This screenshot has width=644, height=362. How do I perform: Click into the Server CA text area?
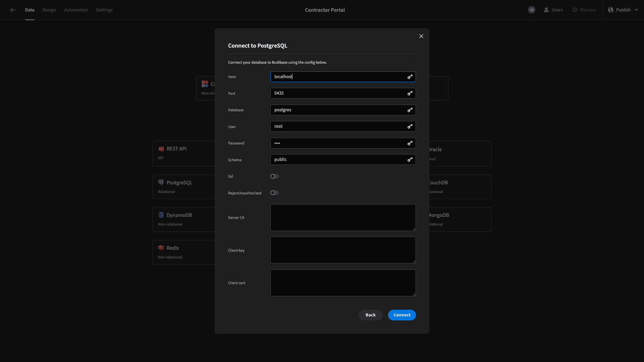click(343, 218)
